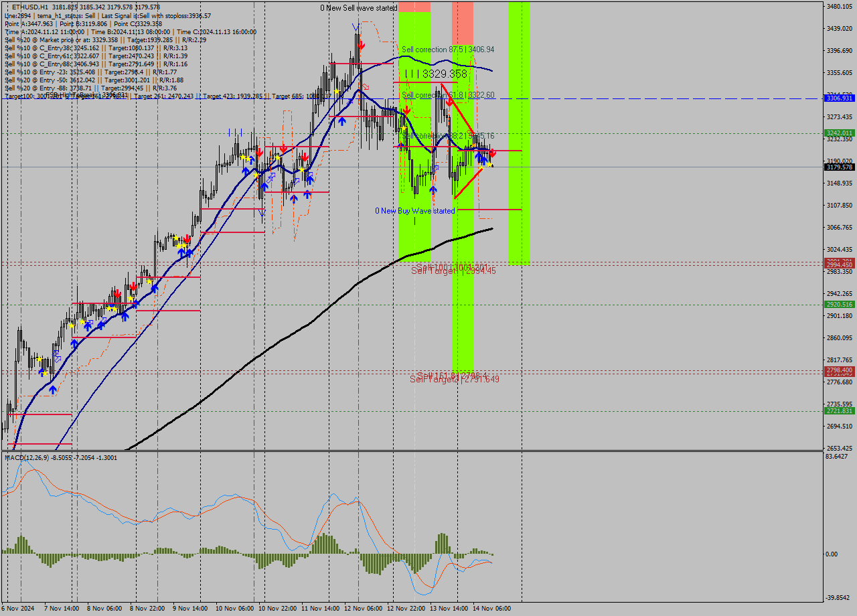This screenshot has height=616, width=857.
Task: Select the green 3242.011 price tag
Action: pyautogui.click(x=840, y=133)
